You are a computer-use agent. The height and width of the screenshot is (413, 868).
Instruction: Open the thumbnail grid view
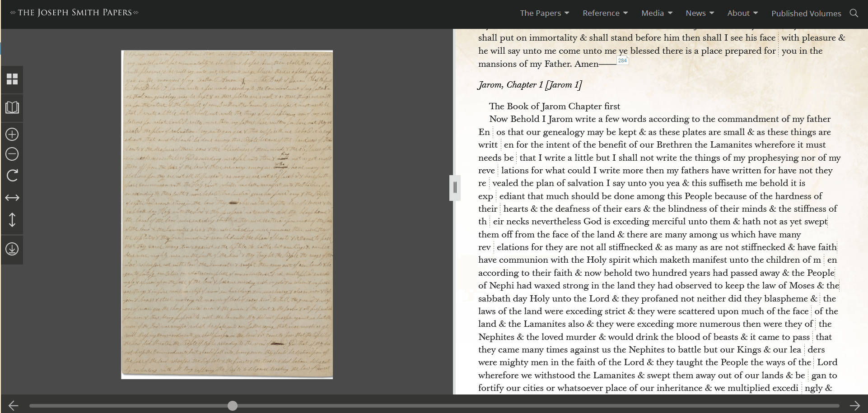(12, 79)
